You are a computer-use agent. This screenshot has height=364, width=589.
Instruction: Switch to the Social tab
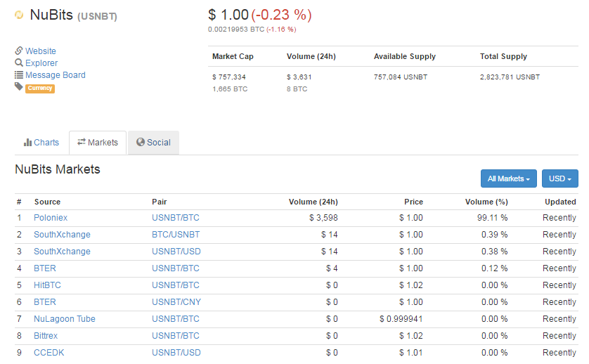[x=154, y=143]
